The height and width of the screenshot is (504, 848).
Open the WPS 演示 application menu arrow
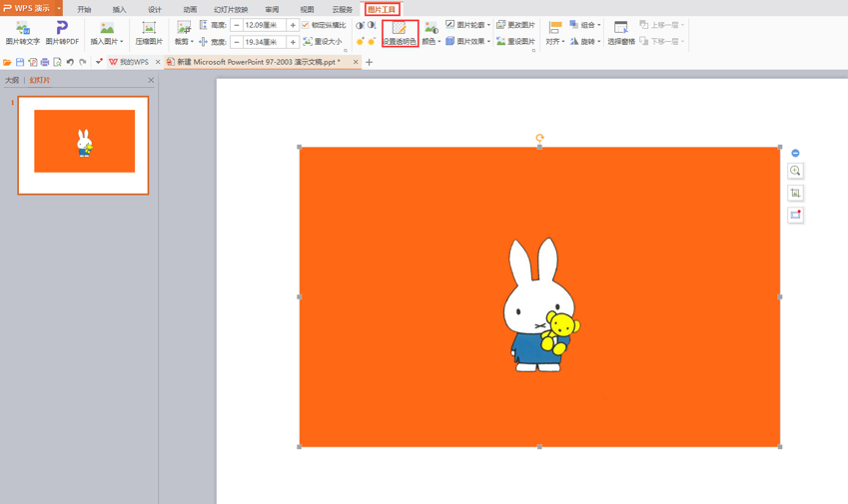[59, 8]
